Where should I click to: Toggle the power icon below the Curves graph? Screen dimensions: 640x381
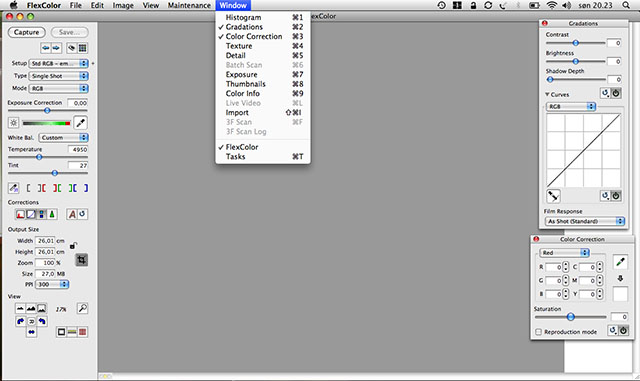click(616, 196)
